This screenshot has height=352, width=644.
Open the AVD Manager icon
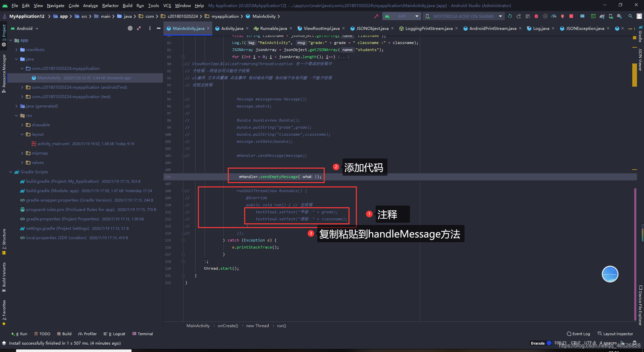click(x=611, y=16)
